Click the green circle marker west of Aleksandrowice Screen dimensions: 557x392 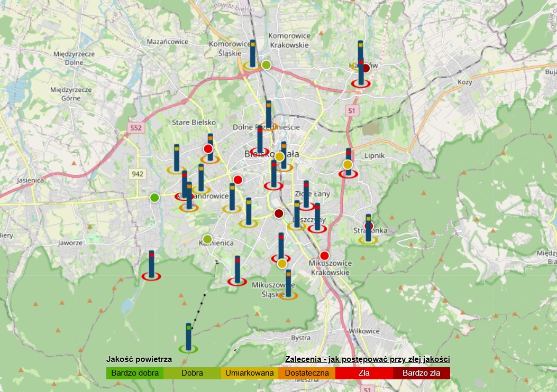(154, 197)
